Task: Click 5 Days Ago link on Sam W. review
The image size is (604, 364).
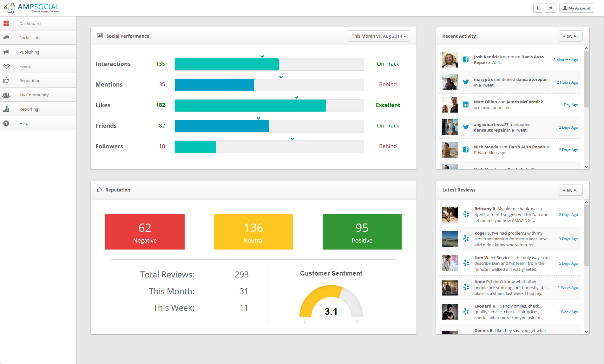Action: [x=568, y=263]
